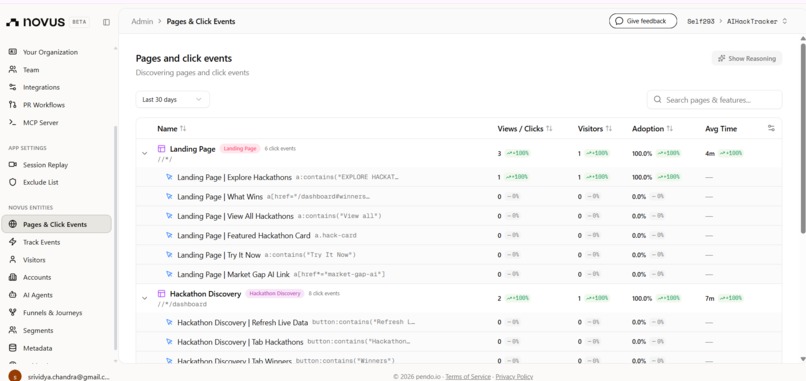Viewport: 806px width, 381px height.
Task: Click the Metadata database icon
Action: [x=13, y=348]
